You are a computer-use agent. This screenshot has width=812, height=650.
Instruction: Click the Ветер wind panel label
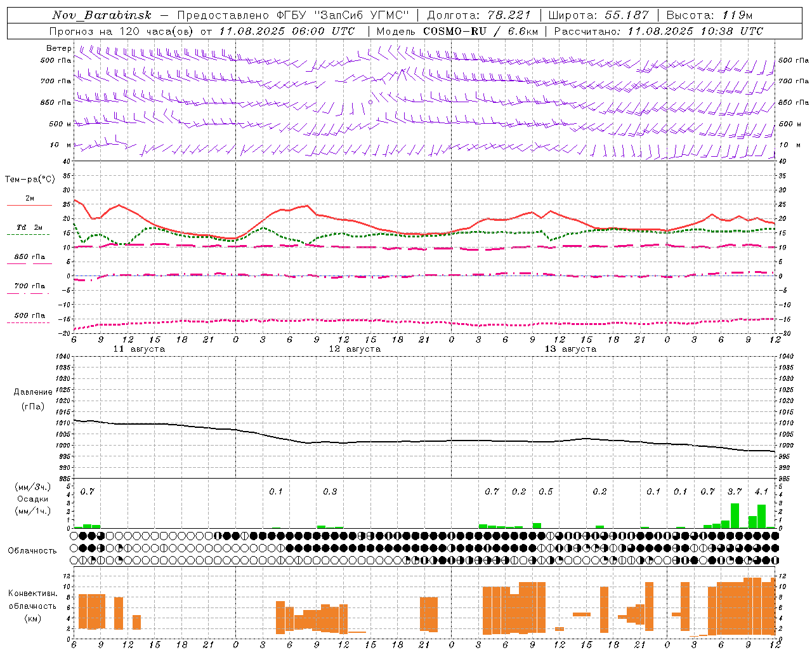point(59,48)
